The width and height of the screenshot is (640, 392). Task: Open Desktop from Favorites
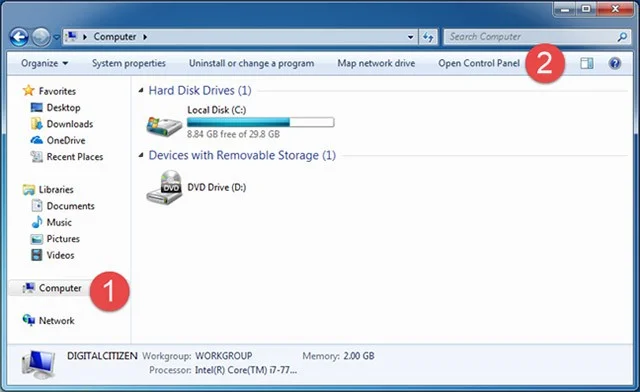tap(63, 108)
